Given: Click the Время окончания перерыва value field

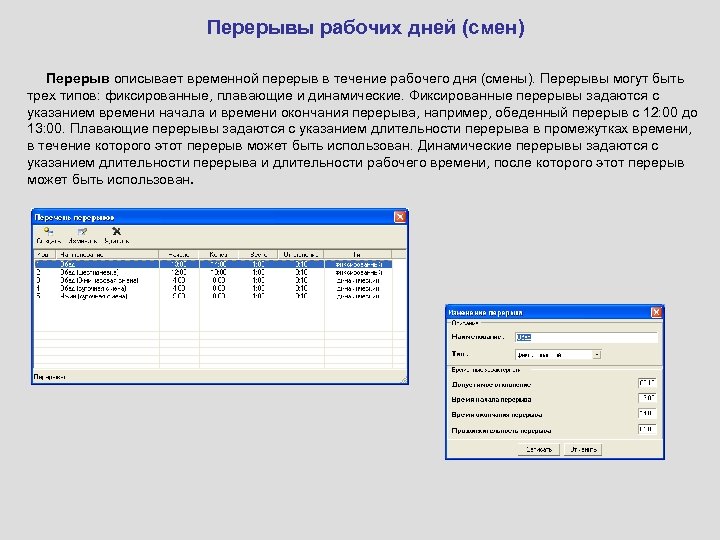Looking at the screenshot, I should [x=647, y=413].
